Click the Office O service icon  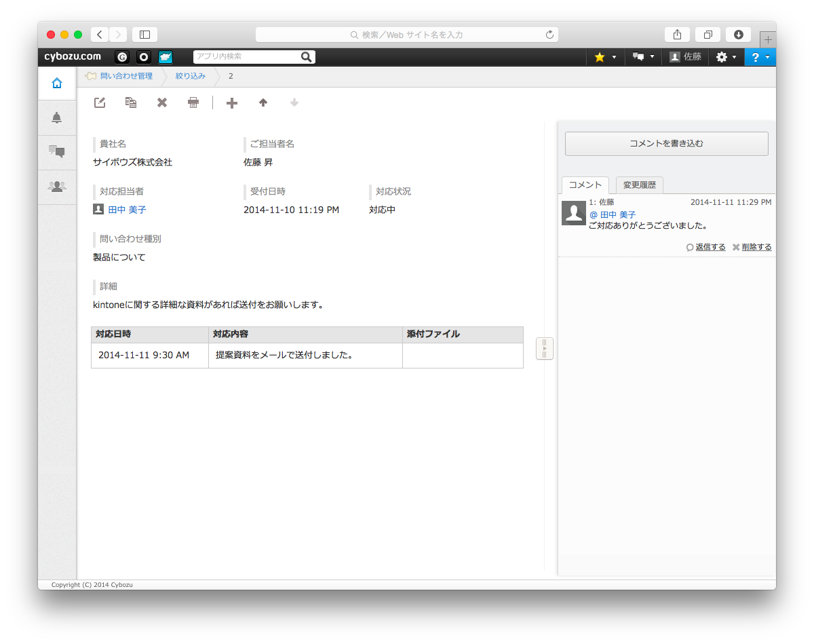(144, 57)
